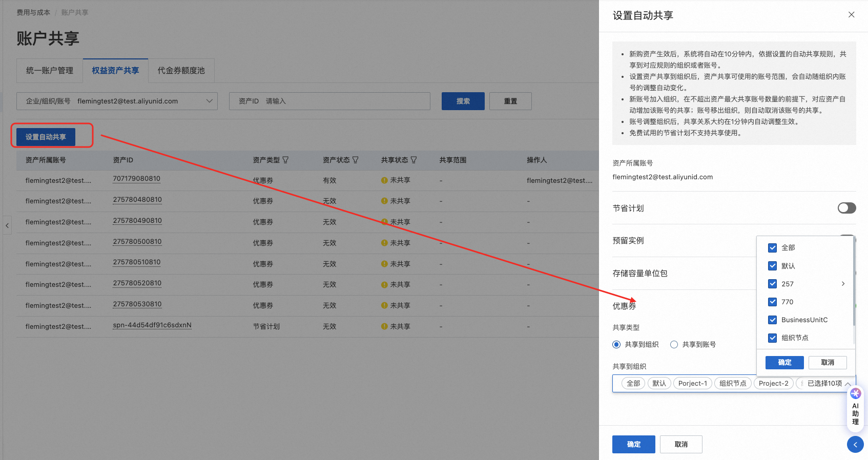This screenshot has height=460, width=868.
Task: Open asset ID 275780480810
Action: click(137, 200)
